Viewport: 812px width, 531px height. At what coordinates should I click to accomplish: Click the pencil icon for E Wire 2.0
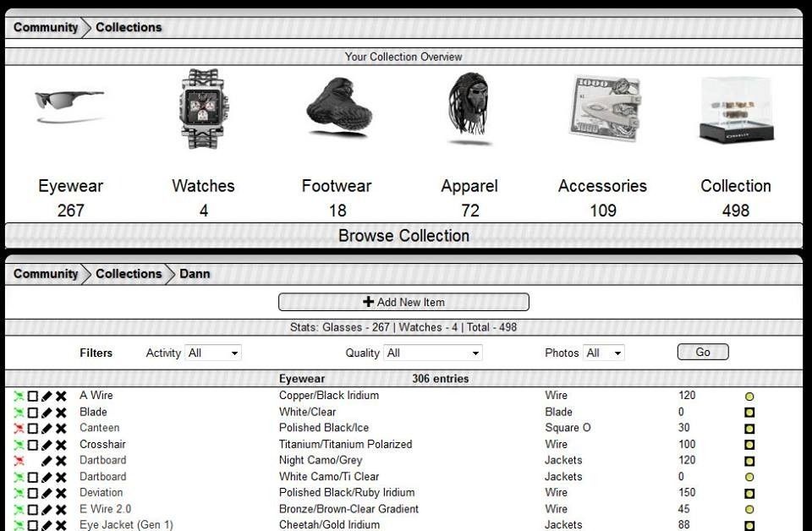[47, 510]
